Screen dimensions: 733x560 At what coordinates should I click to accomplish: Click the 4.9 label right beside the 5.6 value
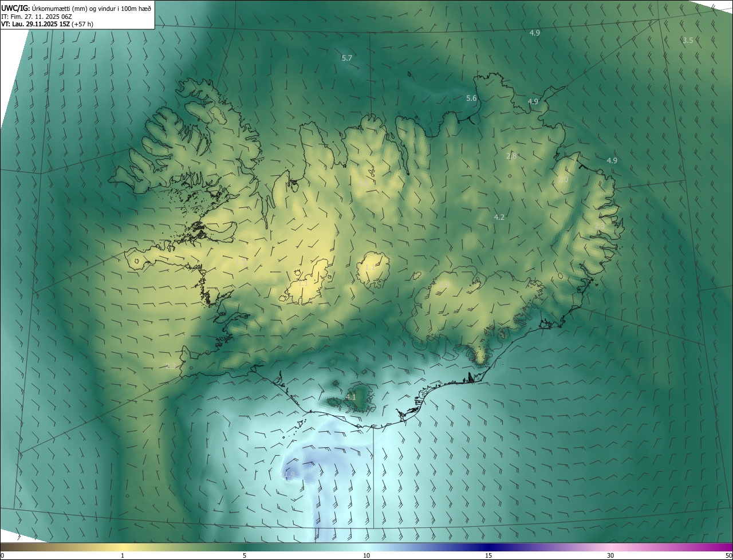point(533,101)
